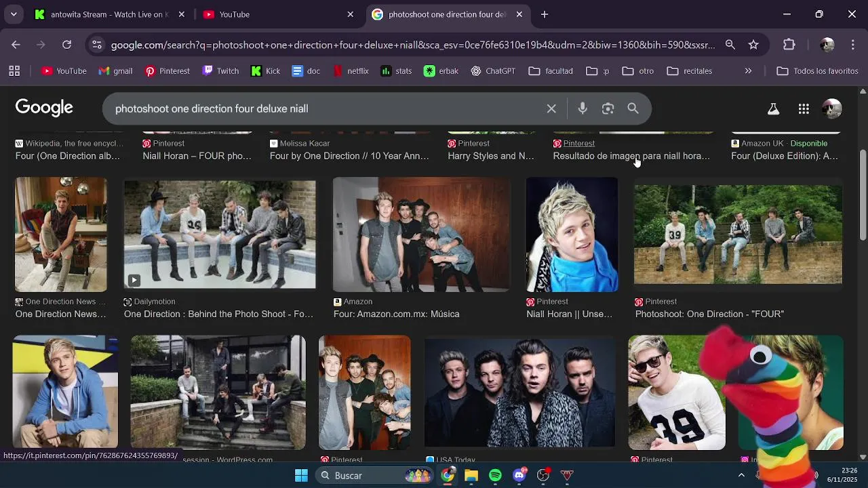Submit search with magnifier icon
This screenshot has width=868, height=488.
pyautogui.click(x=633, y=108)
